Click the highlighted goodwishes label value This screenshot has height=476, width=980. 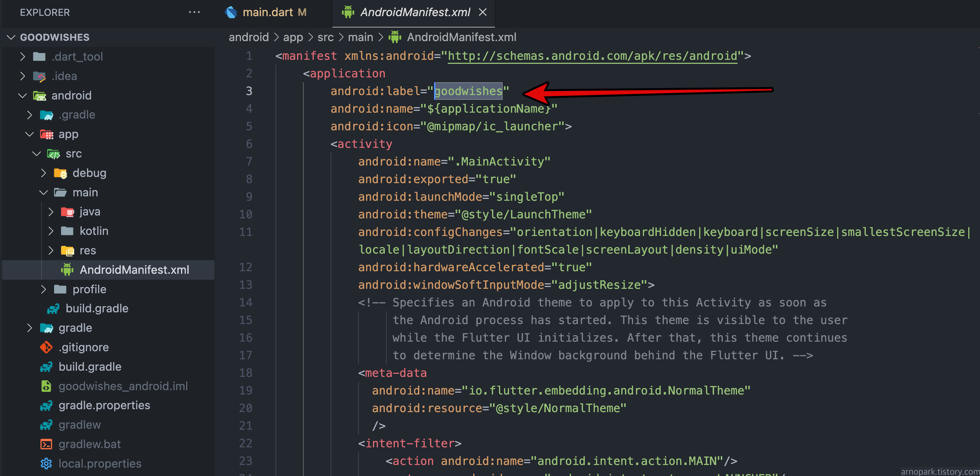pos(468,91)
